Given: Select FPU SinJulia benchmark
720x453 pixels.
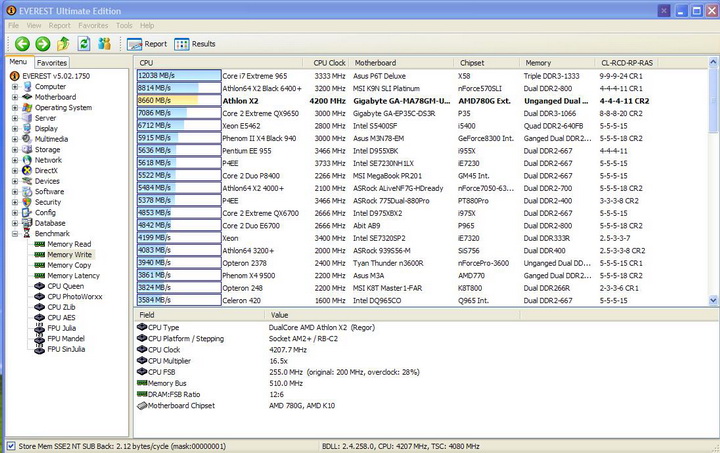Looking at the screenshot, I should (x=66, y=349).
